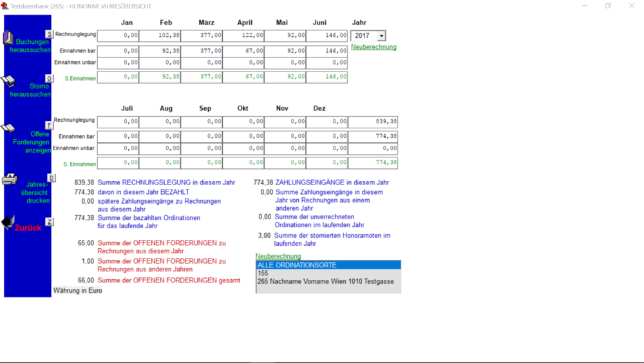The width and height of the screenshot is (644, 363).
Task: Select ALLE ORDINATIONSORTE in the list
Action: (x=328, y=265)
